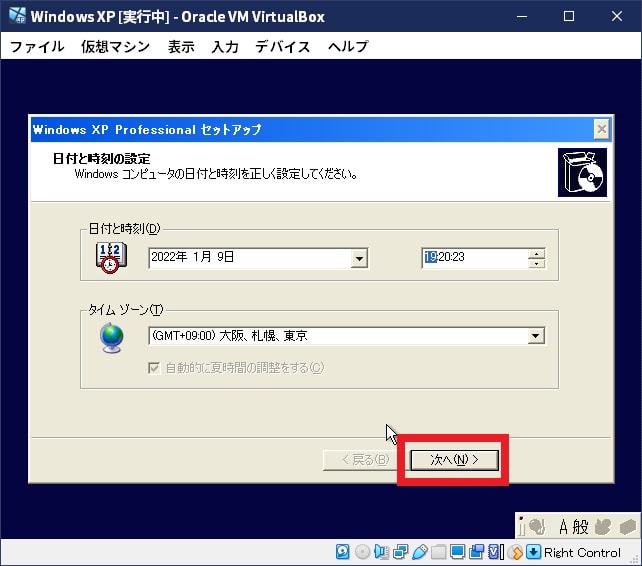
Task: Click the IME speech/microphone icon
Action: (x=537, y=527)
